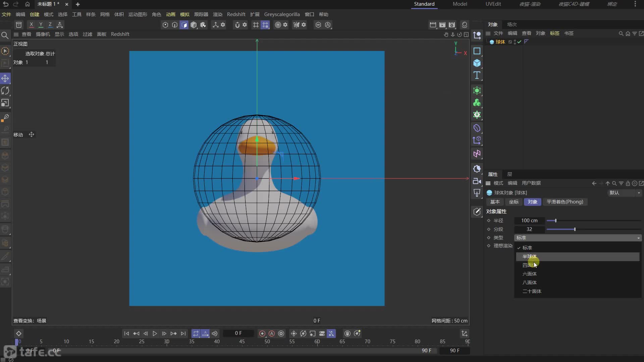Open the 创建 menu

click(35, 14)
